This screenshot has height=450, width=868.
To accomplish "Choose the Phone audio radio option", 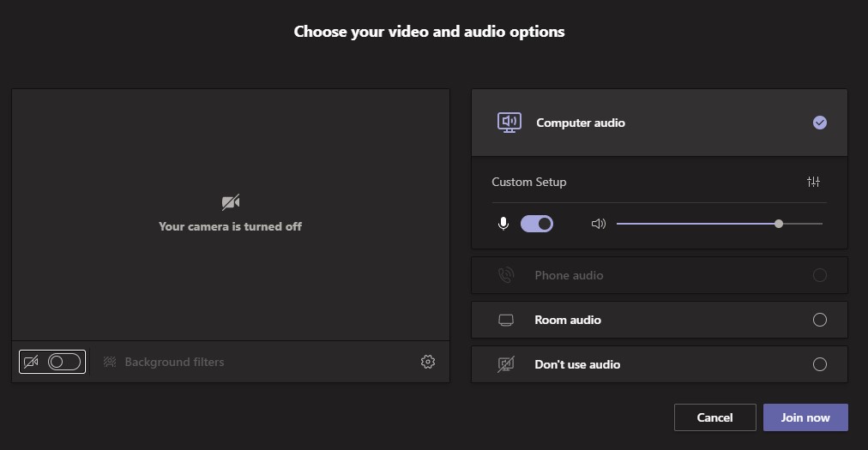I will tap(820, 275).
